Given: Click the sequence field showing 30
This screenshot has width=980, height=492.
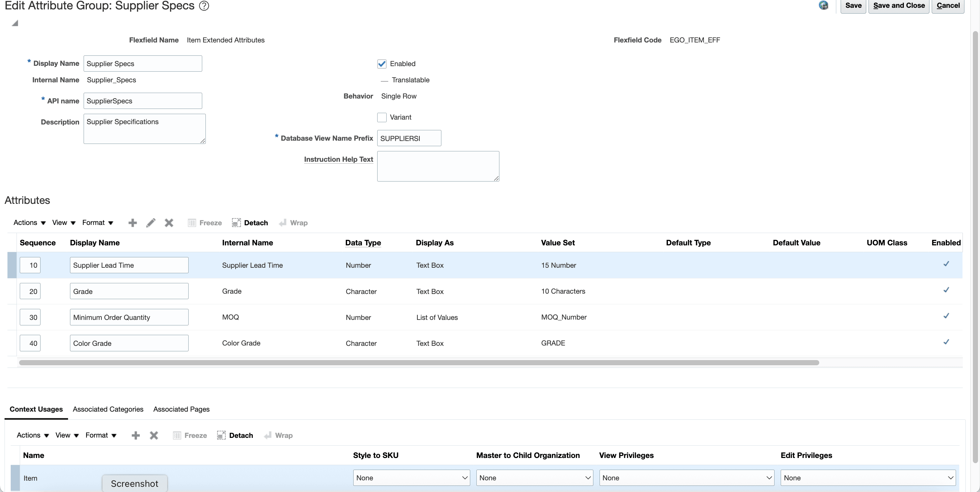Looking at the screenshot, I should click(30, 317).
